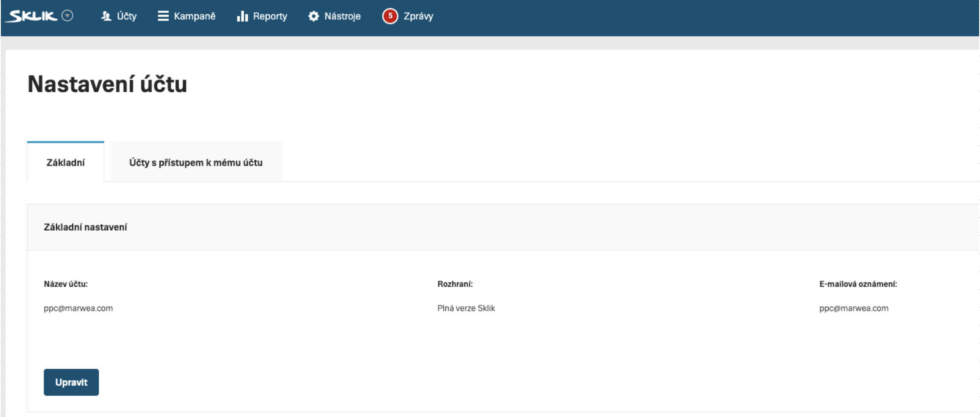Click the Plná verze Sklik value
The width and height of the screenshot is (980, 417).
tap(466, 308)
